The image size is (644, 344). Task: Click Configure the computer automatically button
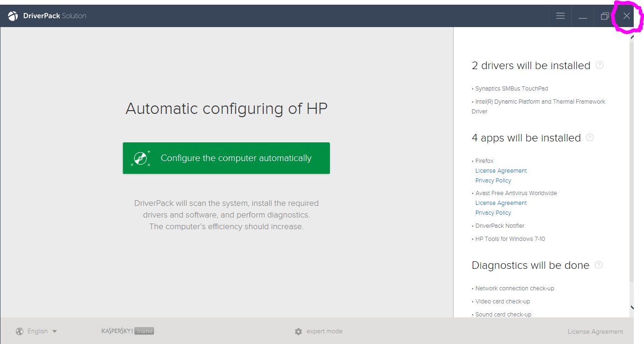(x=226, y=158)
